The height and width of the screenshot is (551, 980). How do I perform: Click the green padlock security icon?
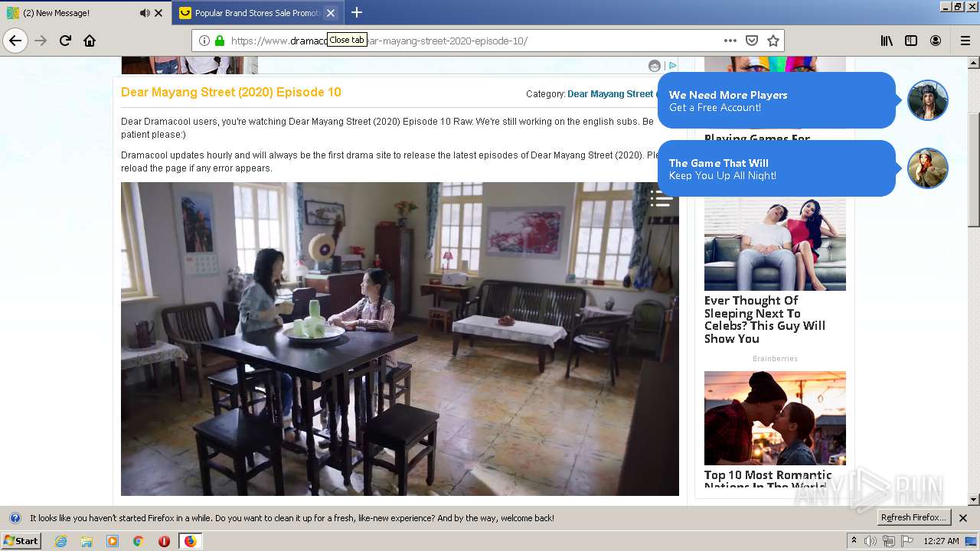pos(220,41)
